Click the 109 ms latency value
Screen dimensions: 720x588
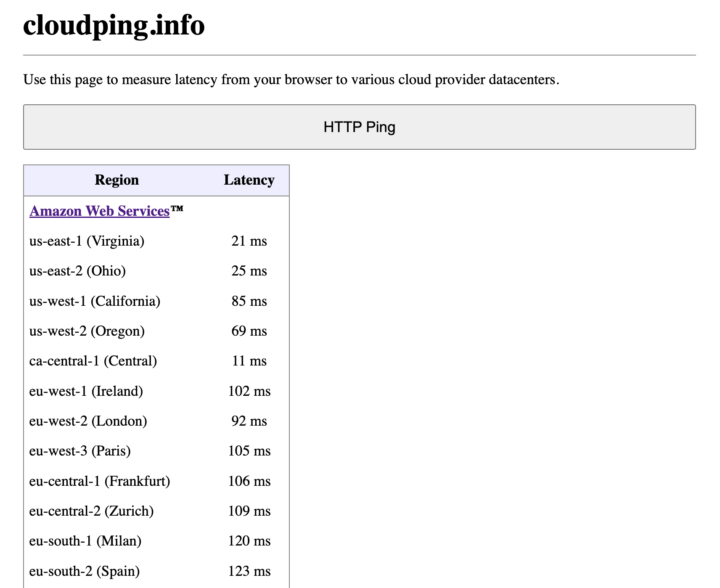[x=249, y=511]
